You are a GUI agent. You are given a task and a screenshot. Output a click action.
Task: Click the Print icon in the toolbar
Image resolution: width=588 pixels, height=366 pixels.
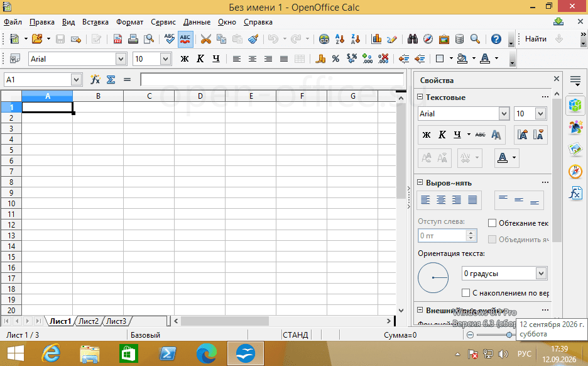point(133,39)
